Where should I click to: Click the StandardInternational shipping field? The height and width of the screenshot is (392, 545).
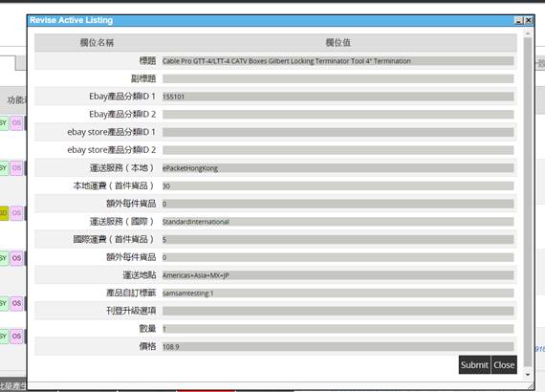338,222
